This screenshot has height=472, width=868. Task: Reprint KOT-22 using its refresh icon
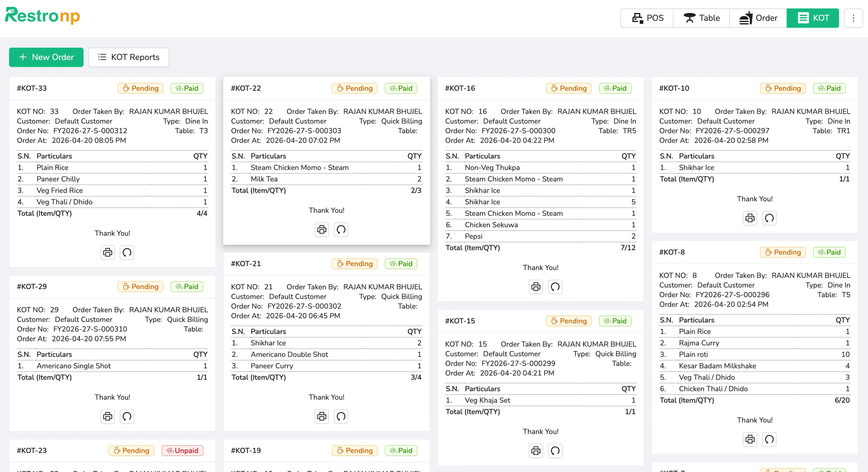coord(341,230)
